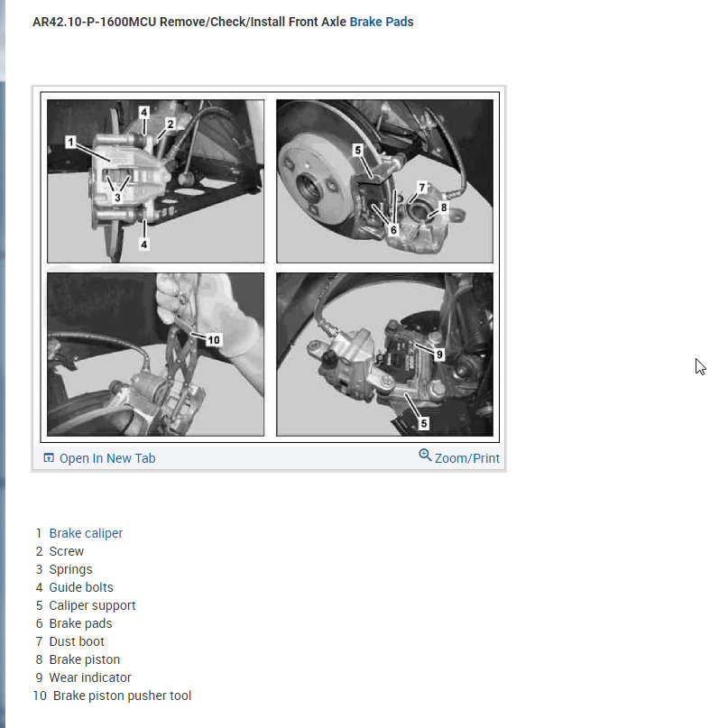Click the Zoom/Print link text

(x=467, y=458)
